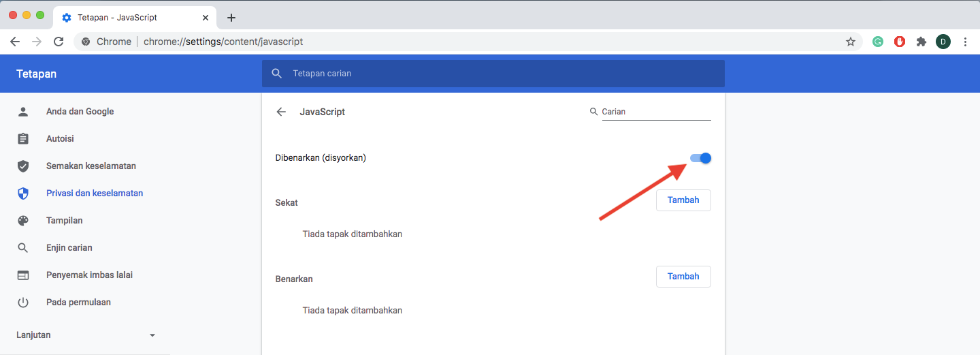Click Tambah button for Benarkan list
This screenshot has width=980, height=355.
683,277
